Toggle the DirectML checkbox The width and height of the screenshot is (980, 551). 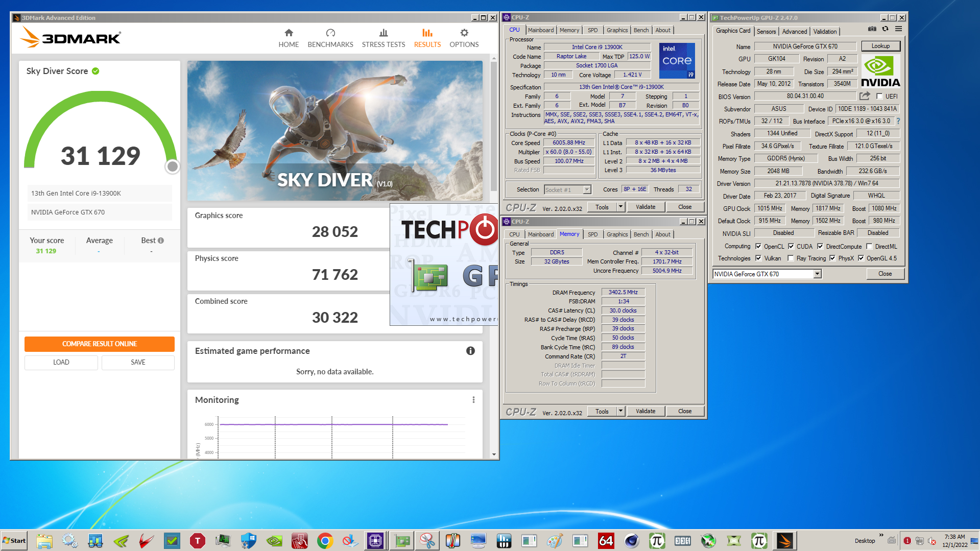(x=869, y=246)
